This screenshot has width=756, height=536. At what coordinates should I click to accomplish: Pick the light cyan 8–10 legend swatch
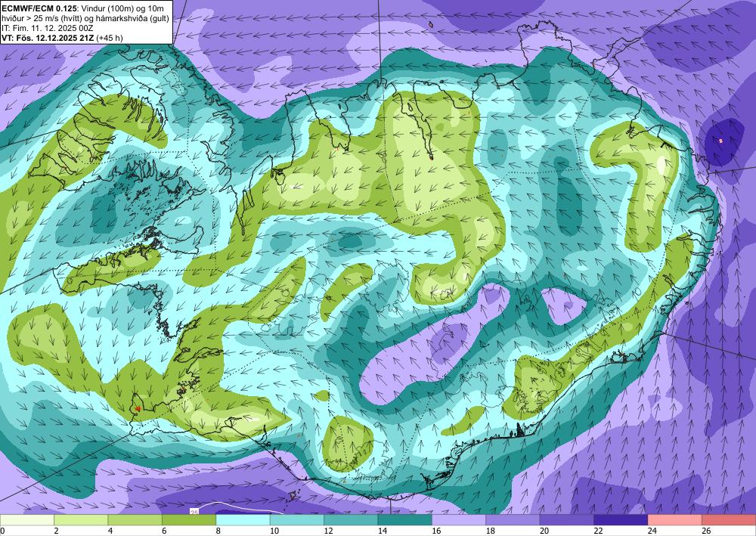[x=243, y=520]
